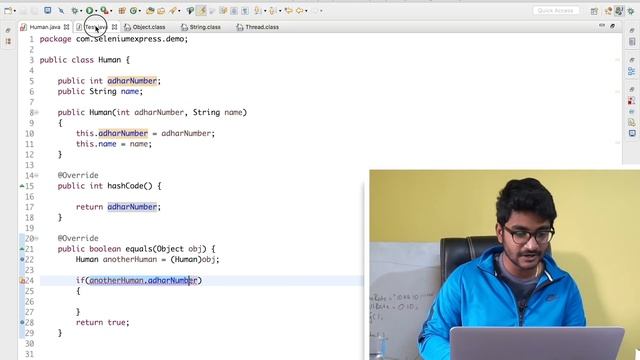
Task: Open the Task List view in right sidebar
Action: click(x=632, y=42)
